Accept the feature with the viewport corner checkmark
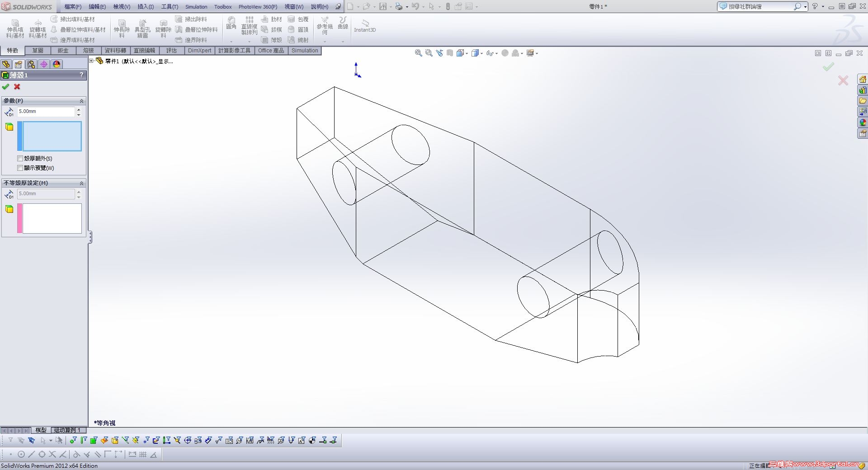868x470 pixels. click(828, 67)
